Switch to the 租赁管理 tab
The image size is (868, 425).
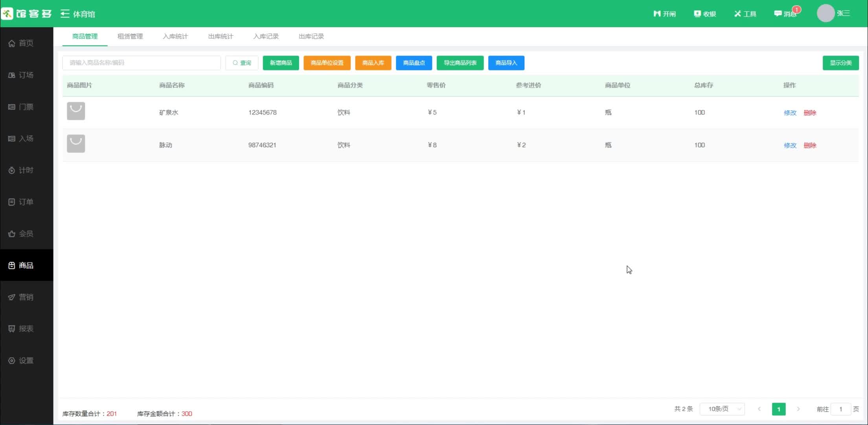tap(130, 36)
